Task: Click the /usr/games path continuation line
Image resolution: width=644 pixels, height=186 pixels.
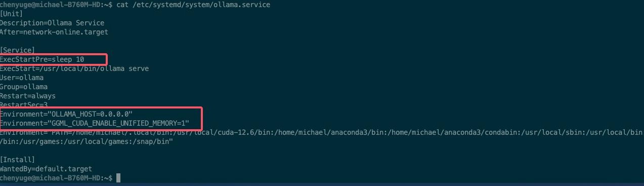Action: coord(87,141)
